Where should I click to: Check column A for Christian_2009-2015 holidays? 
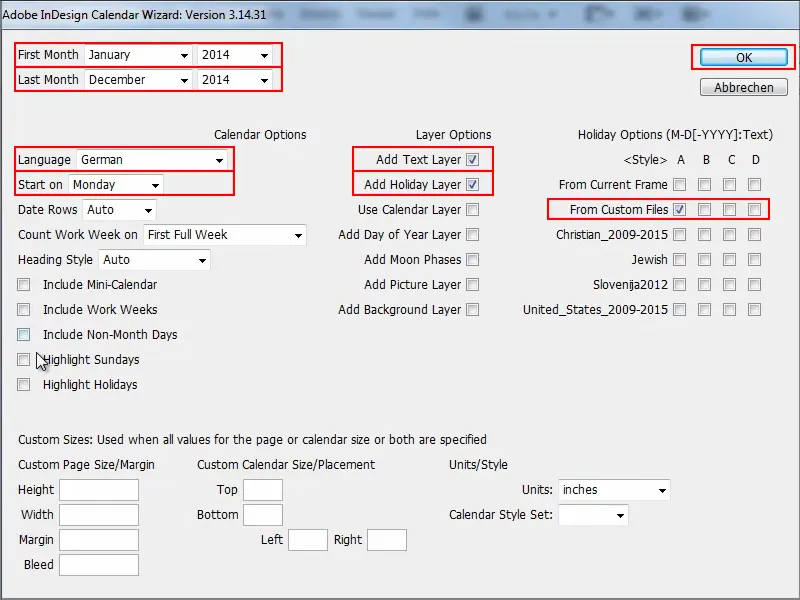679,235
